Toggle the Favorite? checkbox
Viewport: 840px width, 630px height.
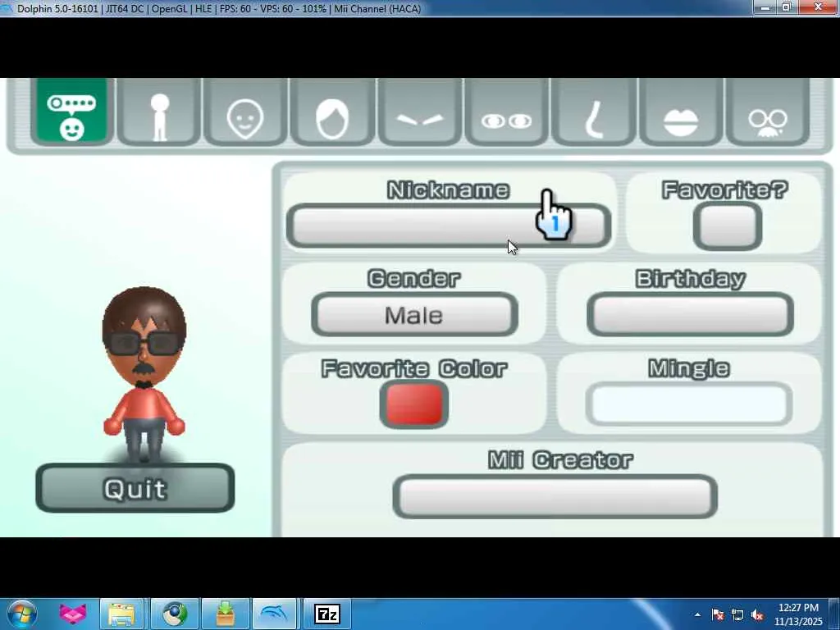[x=728, y=226]
